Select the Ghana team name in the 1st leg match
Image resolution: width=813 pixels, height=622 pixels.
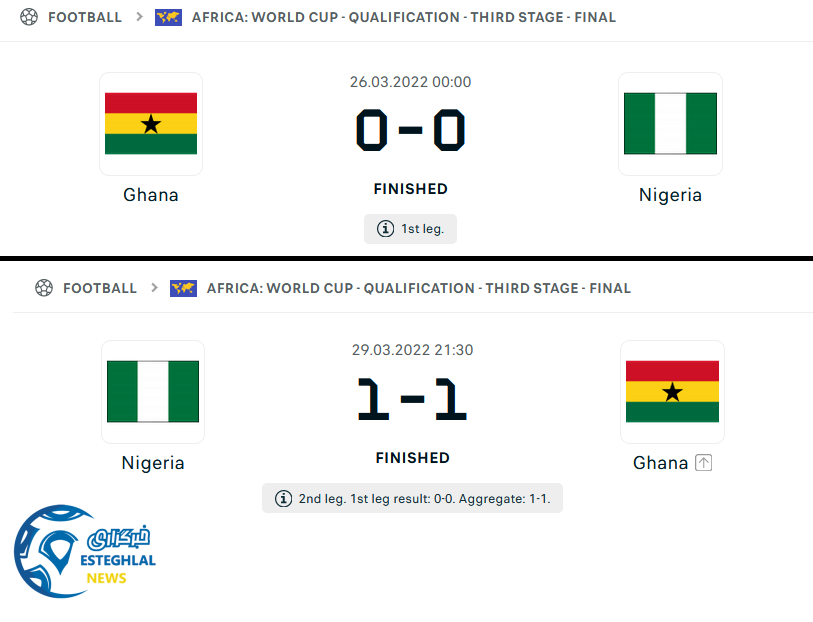pyautogui.click(x=151, y=195)
